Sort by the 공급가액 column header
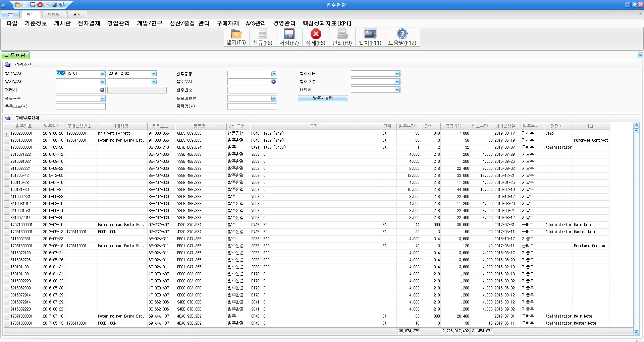644x342 pixels. click(453, 126)
